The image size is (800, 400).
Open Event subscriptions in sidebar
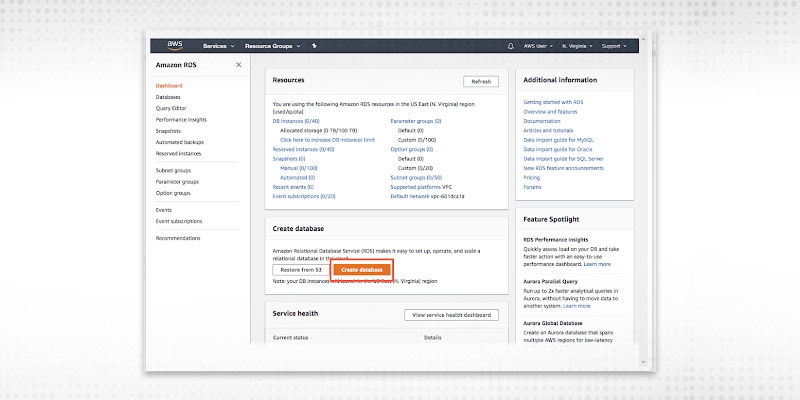pos(179,221)
